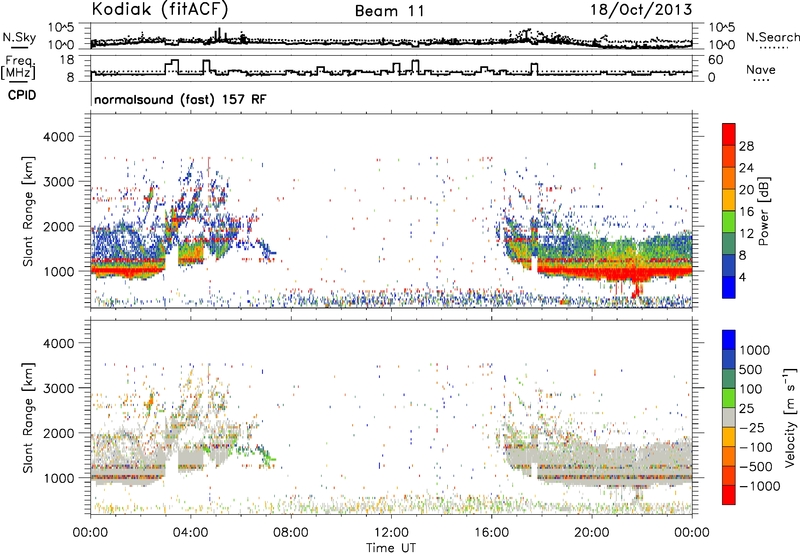The width and height of the screenshot is (800, 554).
Task: Click the Velocity colorbar
Action: click(729, 417)
